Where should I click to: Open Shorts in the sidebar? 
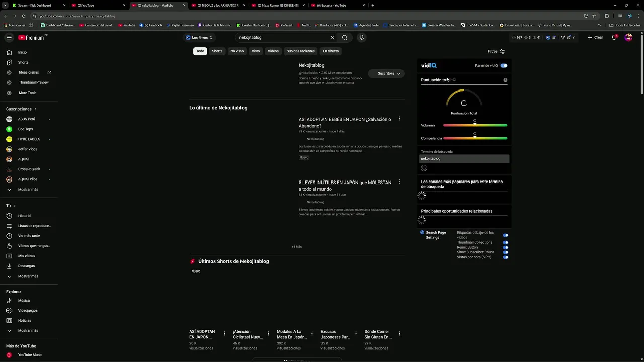point(23,62)
